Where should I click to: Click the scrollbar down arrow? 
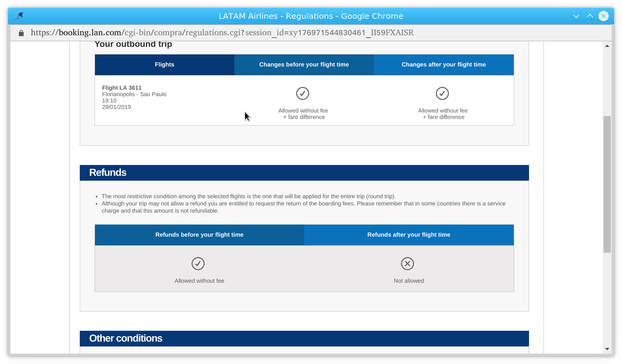(607, 349)
